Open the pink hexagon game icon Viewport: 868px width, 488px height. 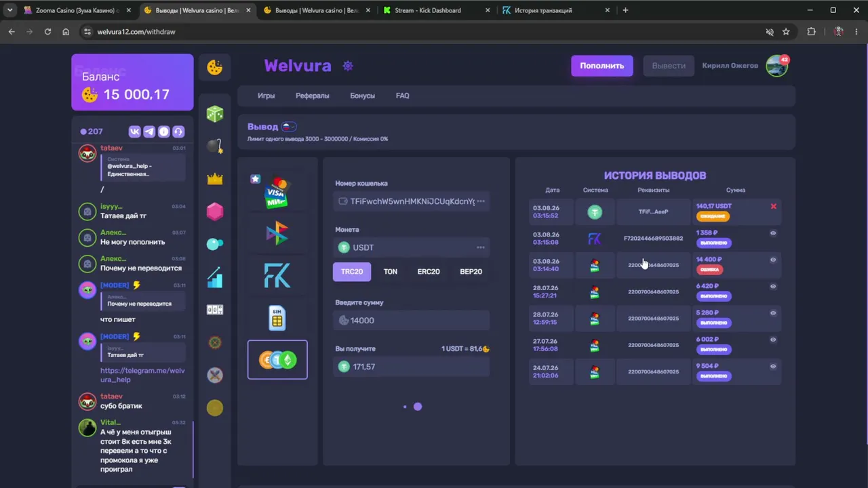coord(215,211)
